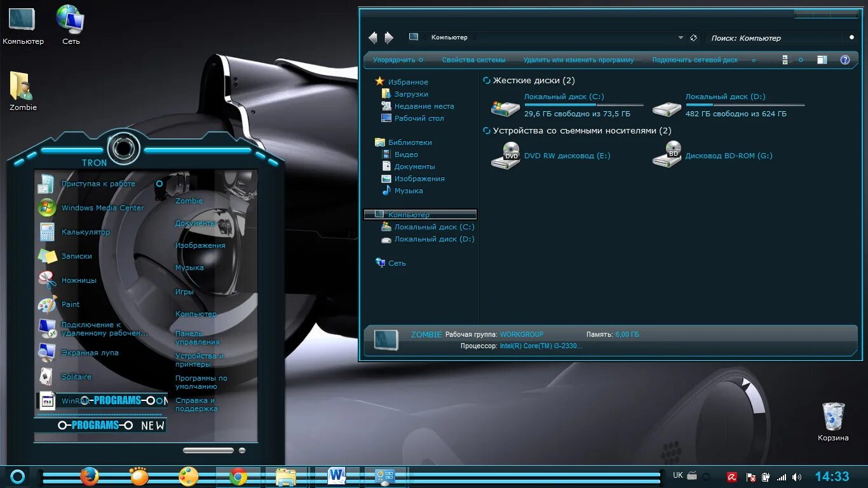
Task: Click the Start menu shutdown button
Action: coord(208,451)
